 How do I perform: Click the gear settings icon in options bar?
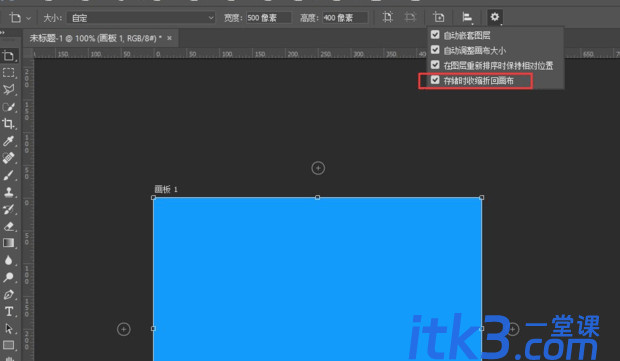point(495,17)
